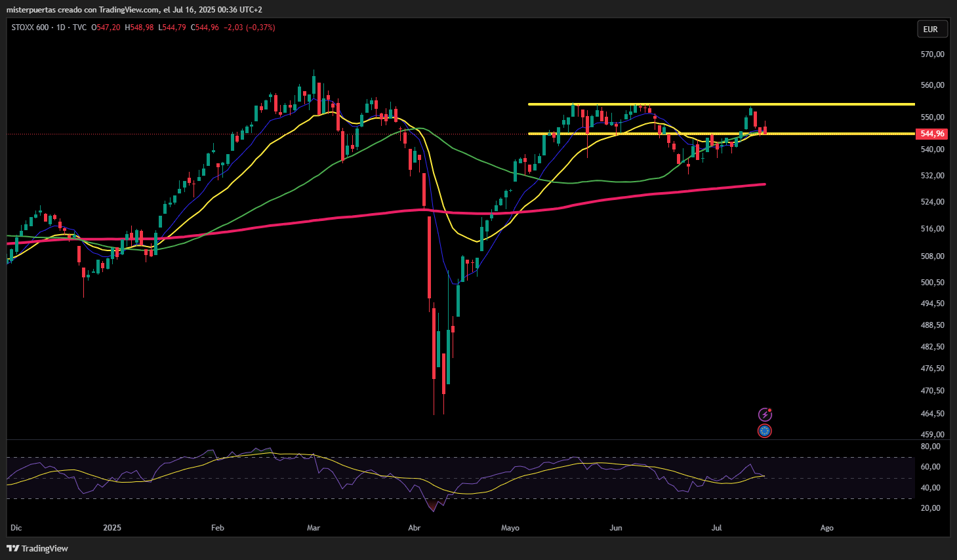Click the 80,00 RSI axis label
The width and height of the screenshot is (957, 560).
click(931, 447)
